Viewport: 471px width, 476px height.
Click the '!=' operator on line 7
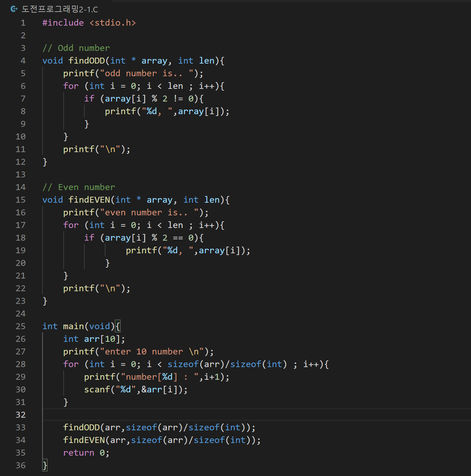point(178,99)
